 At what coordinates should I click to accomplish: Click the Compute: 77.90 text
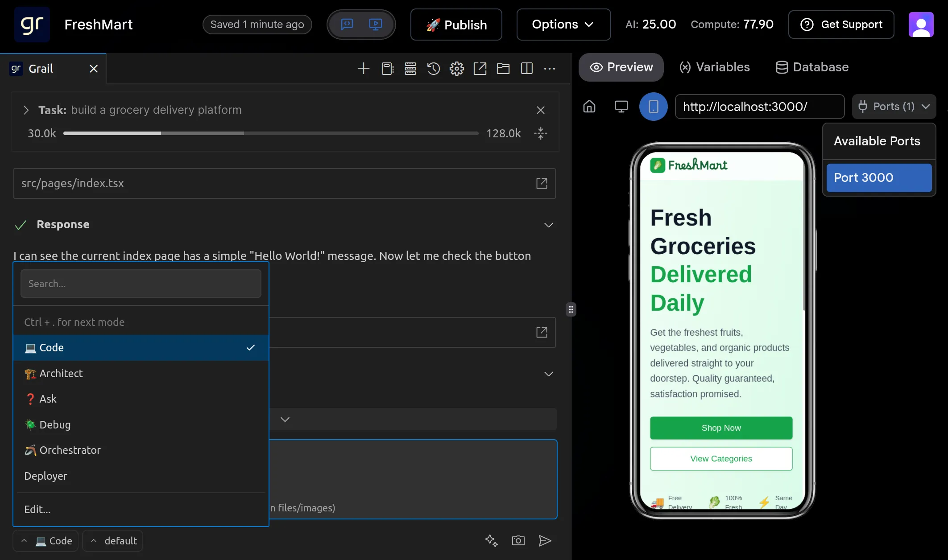[732, 25]
